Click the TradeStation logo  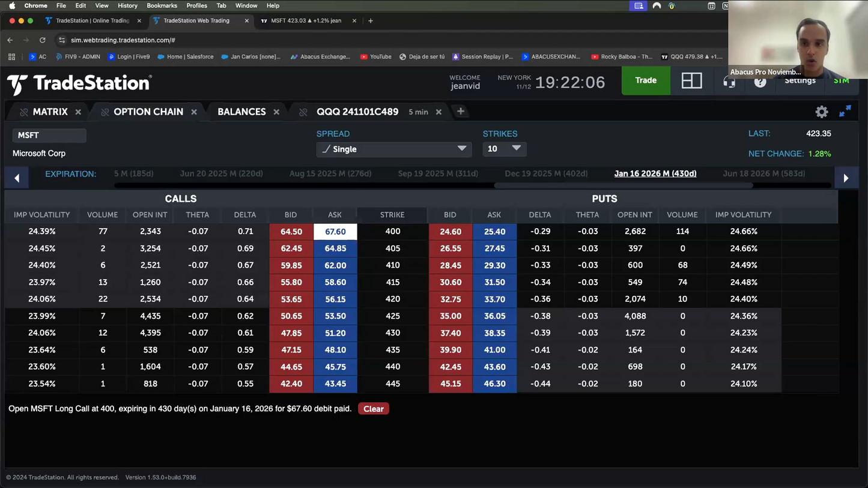pos(79,83)
